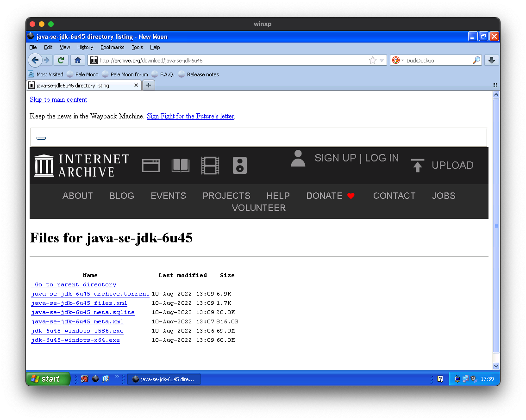526x420 pixels.
Task: Open the Most Visited bookmarks folder
Action: click(46, 74)
